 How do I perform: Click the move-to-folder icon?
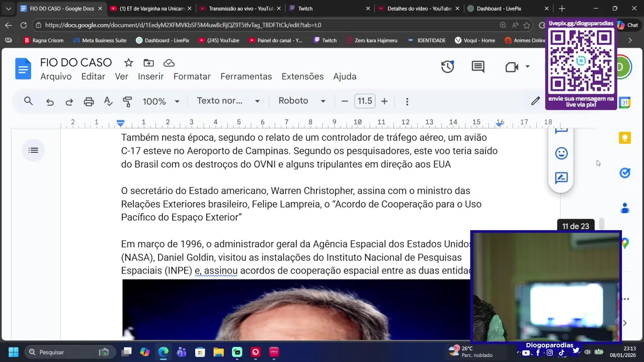tap(148, 63)
